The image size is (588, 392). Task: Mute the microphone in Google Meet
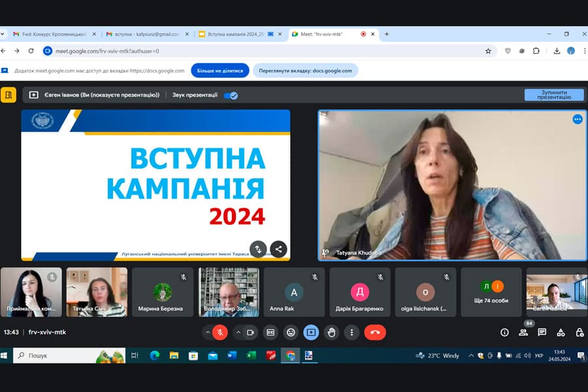(219, 332)
